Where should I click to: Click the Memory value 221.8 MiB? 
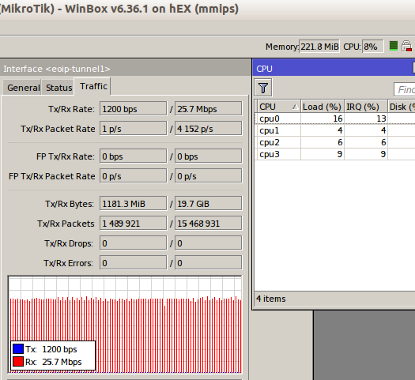tap(319, 46)
